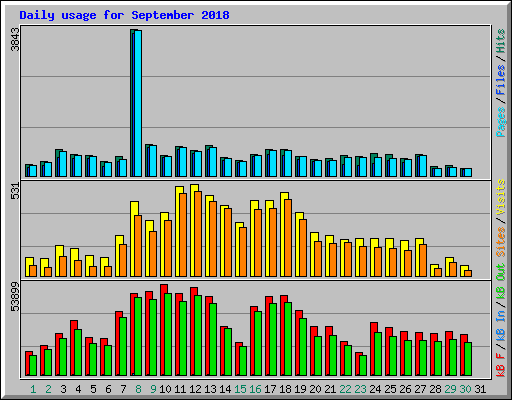512x400 pixels.
Task: Click day label 3 on the x-axis
Action: [63, 389]
